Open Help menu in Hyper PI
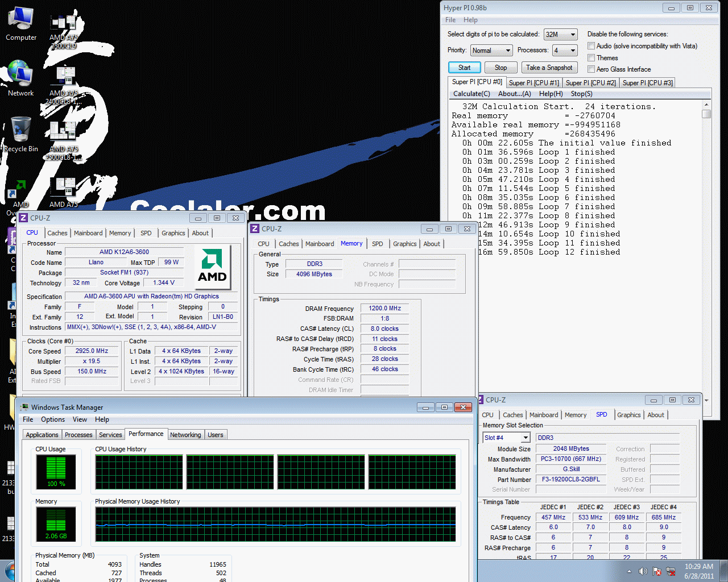The image size is (728, 582). pyautogui.click(x=470, y=20)
